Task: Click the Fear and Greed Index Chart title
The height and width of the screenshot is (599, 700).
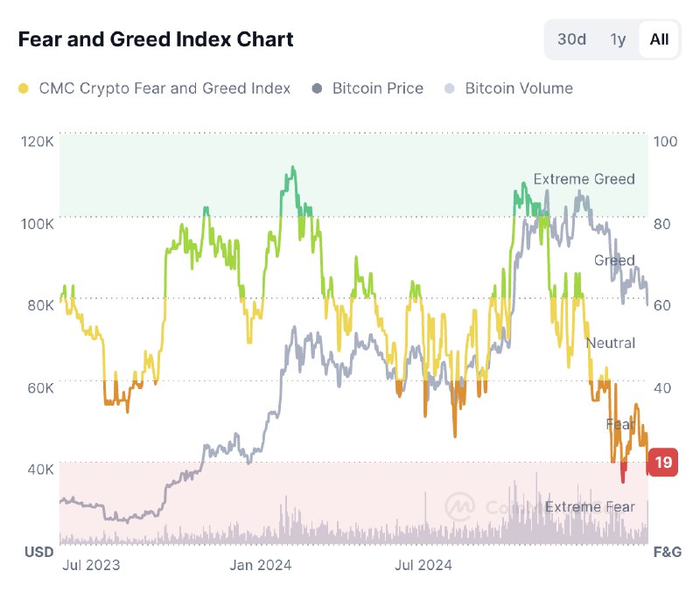Action: click(156, 39)
